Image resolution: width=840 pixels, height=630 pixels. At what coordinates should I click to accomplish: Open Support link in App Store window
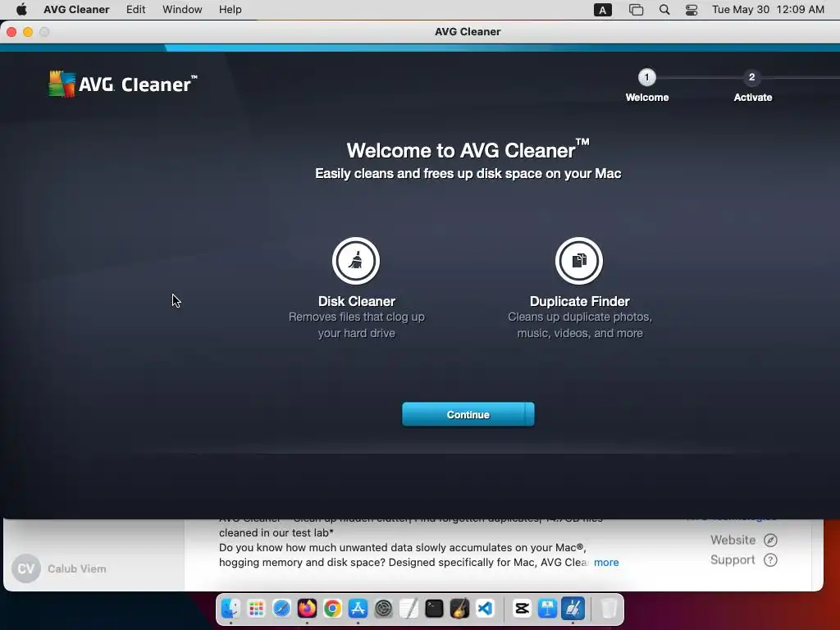733,559
